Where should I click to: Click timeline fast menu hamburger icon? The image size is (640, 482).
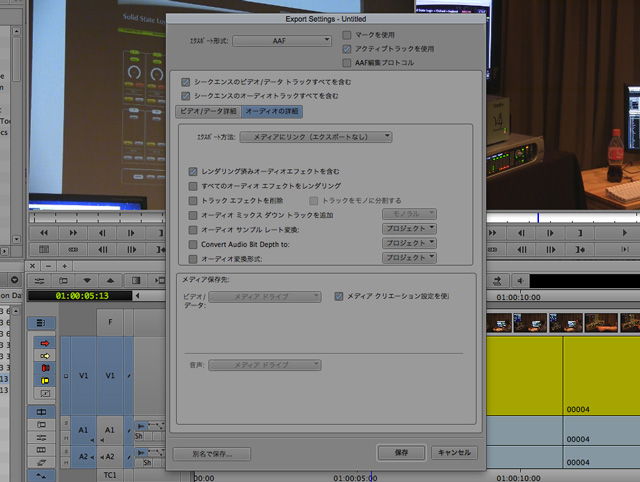(x=41, y=323)
